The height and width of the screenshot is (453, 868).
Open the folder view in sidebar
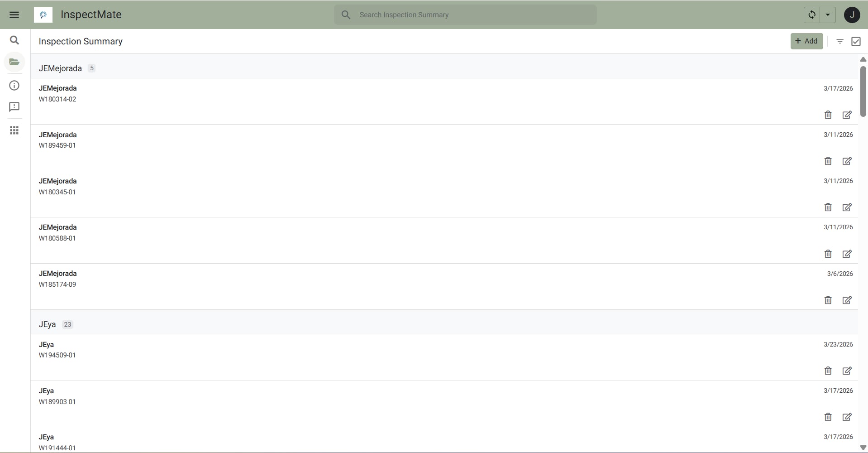[x=14, y=62]
